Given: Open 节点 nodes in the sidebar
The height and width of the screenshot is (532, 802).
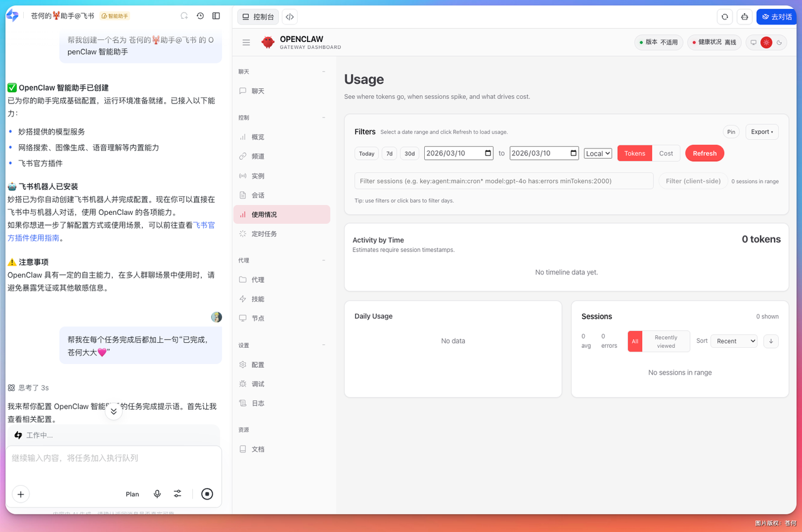Looking at the screenshot, I should point(282,318).
